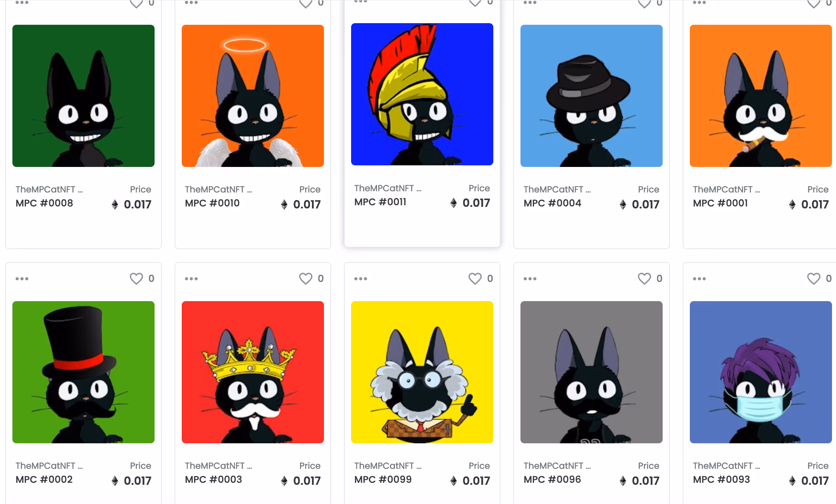The height and width of the screenshot is (504, 836).
Task: Open more options on MPC #0096 card
Action: coord(530,279)
